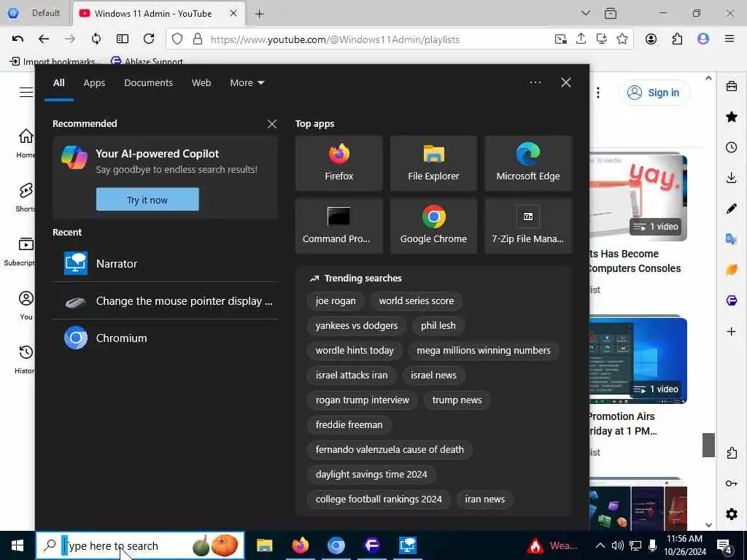
Task: Open browser sidebar downloads icon
Action: 731,178
